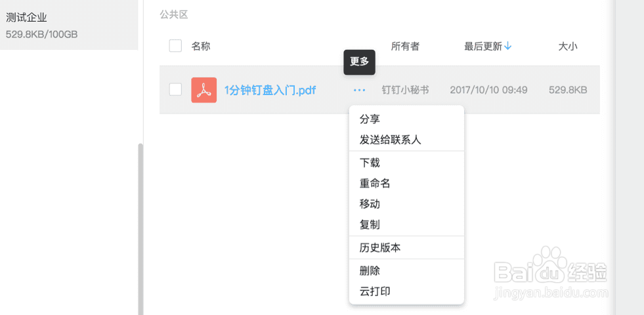
Task: Click the three-dot more options icon
Action: click(x=359, y=90)
